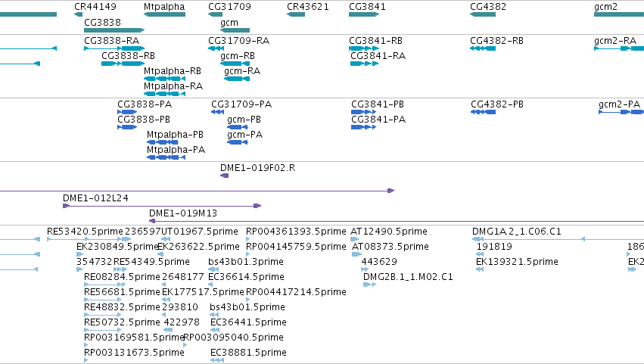Click the DME1-019F02.R clone label
This screenshot has width=644, height=364.
257,168
